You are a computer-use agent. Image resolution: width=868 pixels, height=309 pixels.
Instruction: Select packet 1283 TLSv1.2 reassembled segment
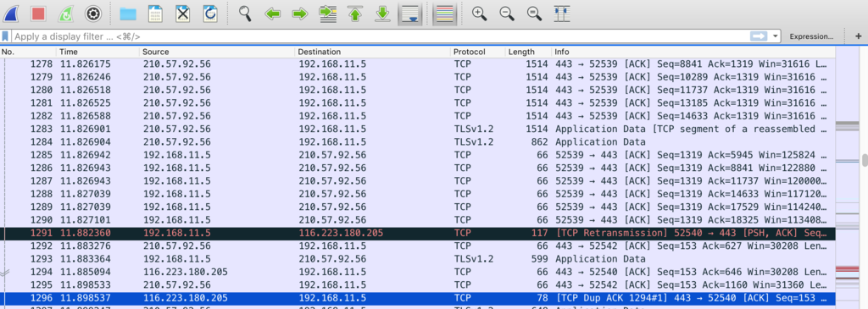tap(417, 129)
